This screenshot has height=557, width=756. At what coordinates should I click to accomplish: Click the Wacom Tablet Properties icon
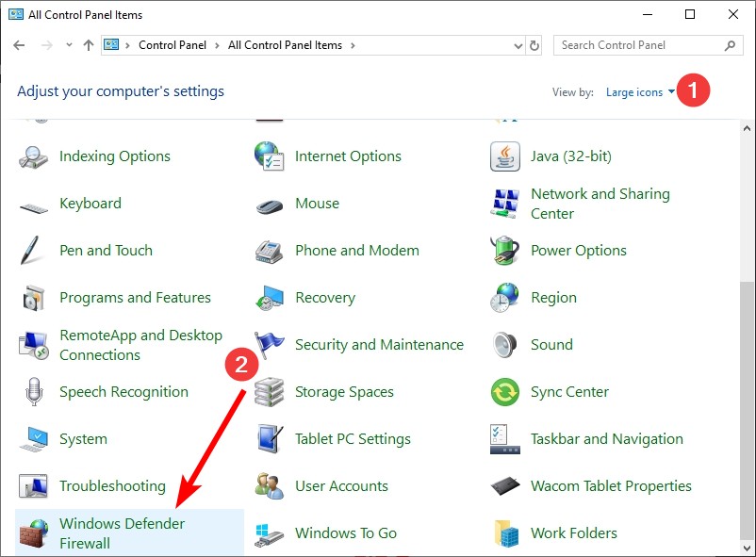click(x=505, y=486)
